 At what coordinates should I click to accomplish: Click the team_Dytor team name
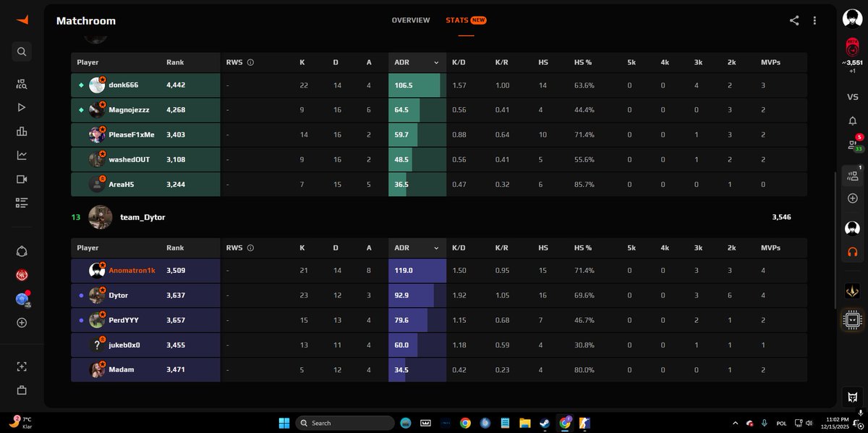coord(142,216)
